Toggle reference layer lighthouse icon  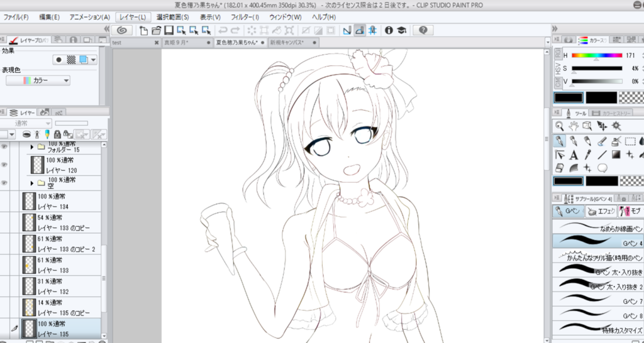[37, 134]
